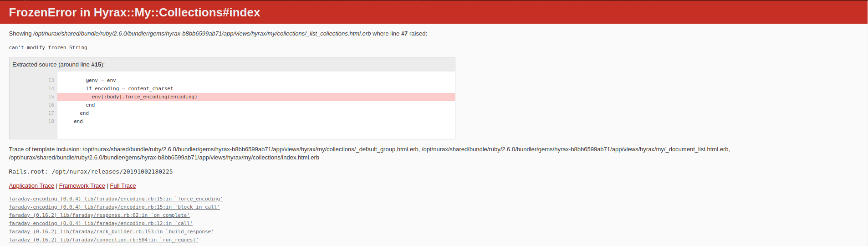
Task: Click the Rails.root path text
Action: (x=91, y=172)
